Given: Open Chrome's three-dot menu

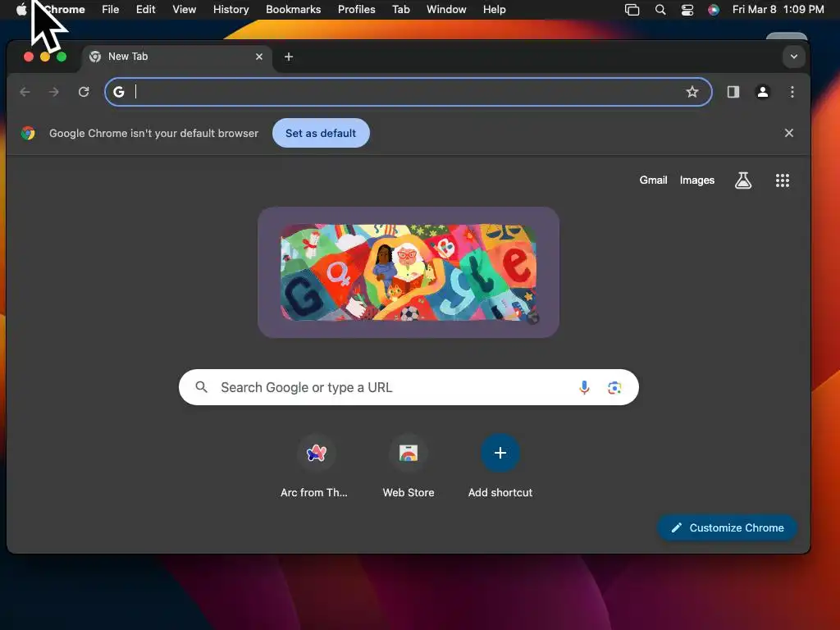Looking at the screenshot, I should click(x=792, y=92).
